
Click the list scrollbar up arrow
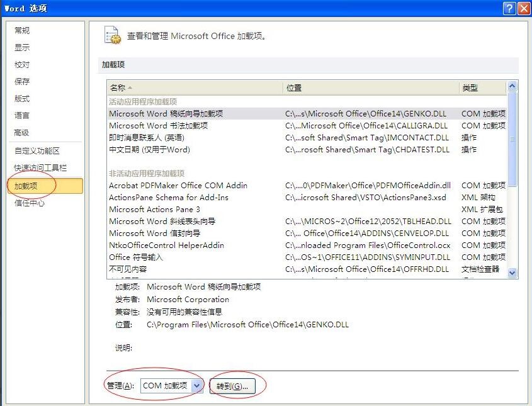(512, 86)
